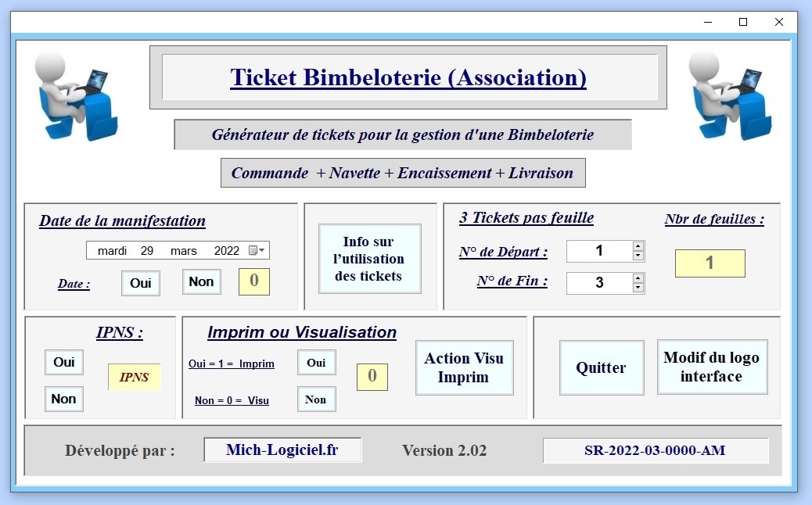The image size is (812, 505).
Task: Select Non for Date option
Action: [202, 281]
